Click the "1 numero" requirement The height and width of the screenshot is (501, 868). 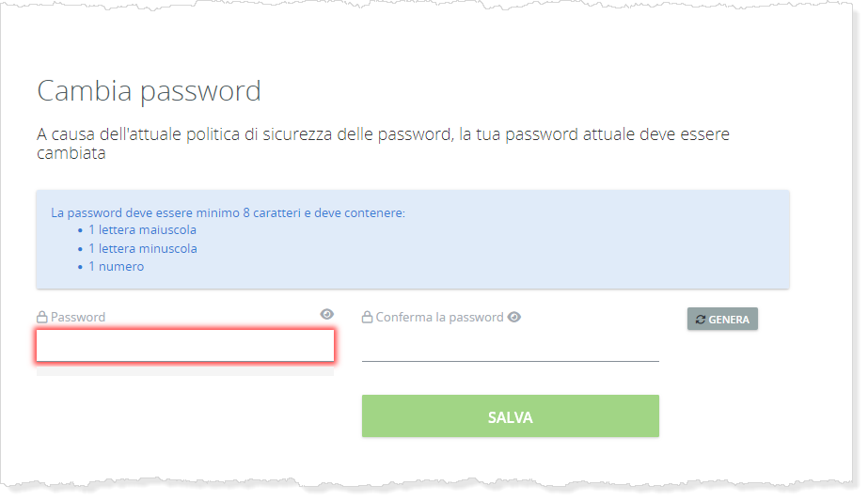point(117,266)
